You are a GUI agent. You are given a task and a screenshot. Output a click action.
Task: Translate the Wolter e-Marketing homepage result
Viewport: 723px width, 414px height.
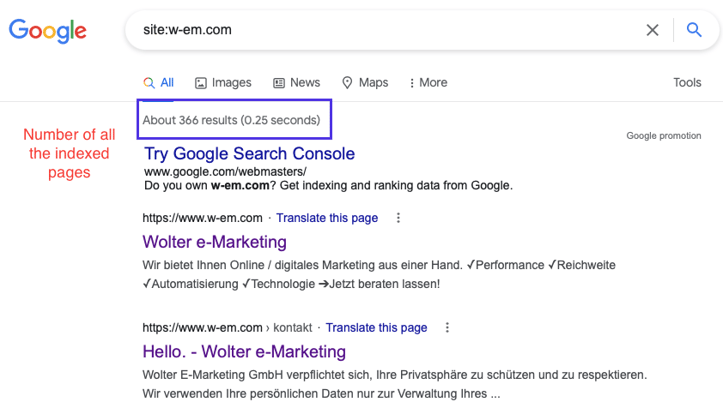click(x=327, y=218)
